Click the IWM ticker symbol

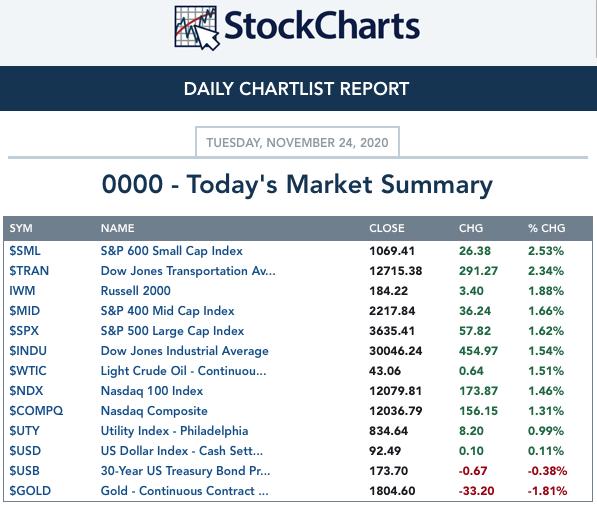click(x=22, y=291)
